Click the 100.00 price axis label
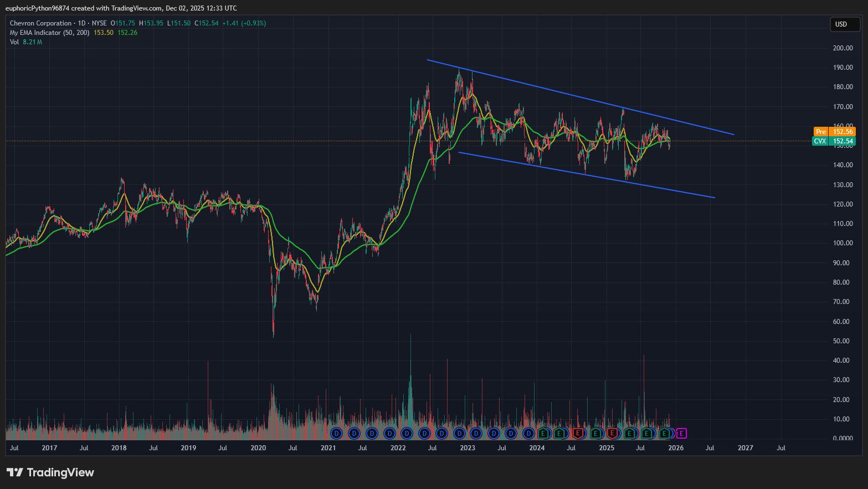 coord(843,243)
